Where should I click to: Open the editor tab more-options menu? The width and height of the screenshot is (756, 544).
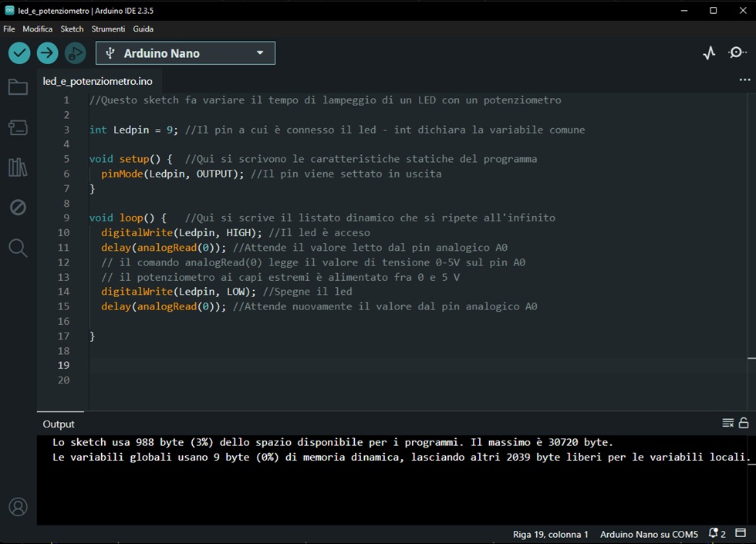745,79
